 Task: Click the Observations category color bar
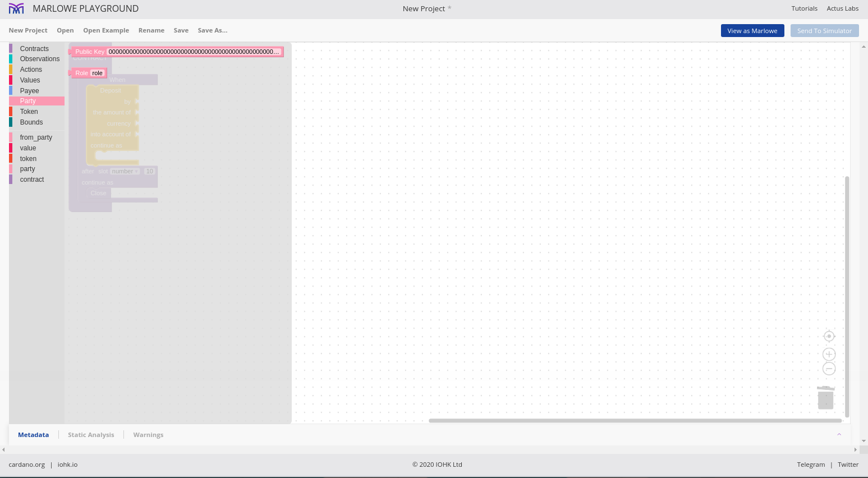point(11,59)
